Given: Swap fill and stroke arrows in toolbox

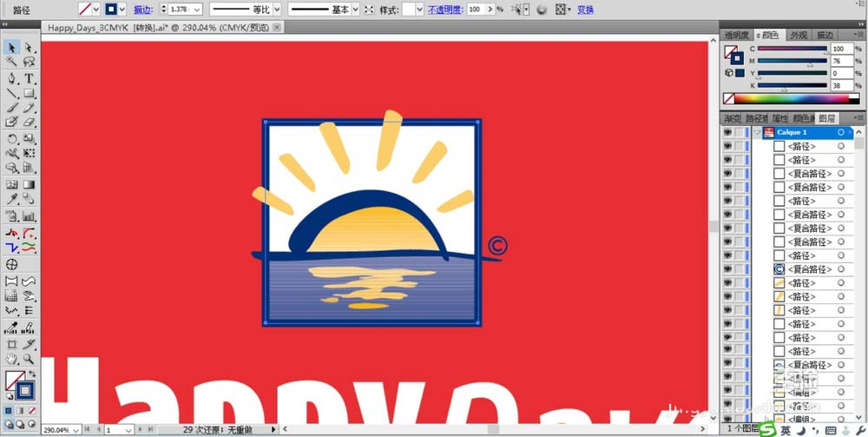Looking at the screenshot, I should click(32, 374).
